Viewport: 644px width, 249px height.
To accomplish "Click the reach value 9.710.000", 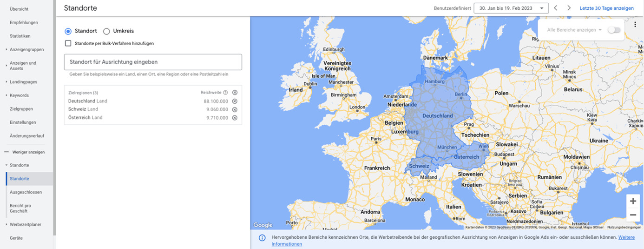I will [217, 118].
